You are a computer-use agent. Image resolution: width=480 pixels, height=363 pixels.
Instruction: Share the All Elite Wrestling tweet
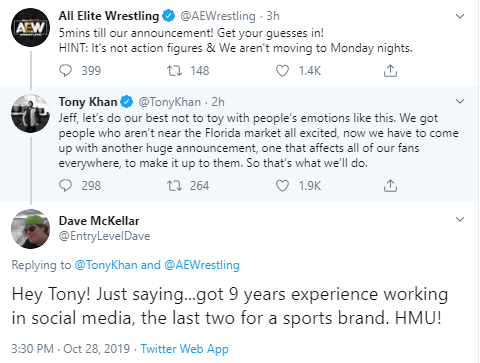[x=390, y=71]
